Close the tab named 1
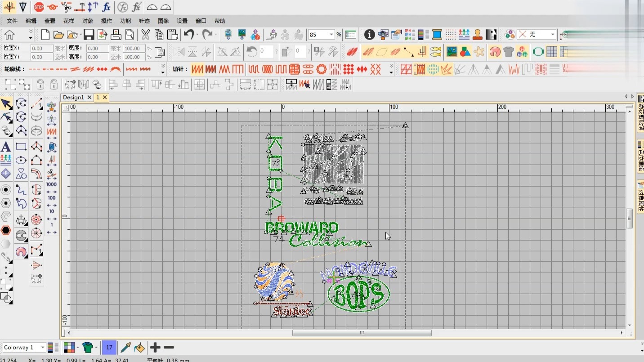644x362 pixels. coord(105,97)
